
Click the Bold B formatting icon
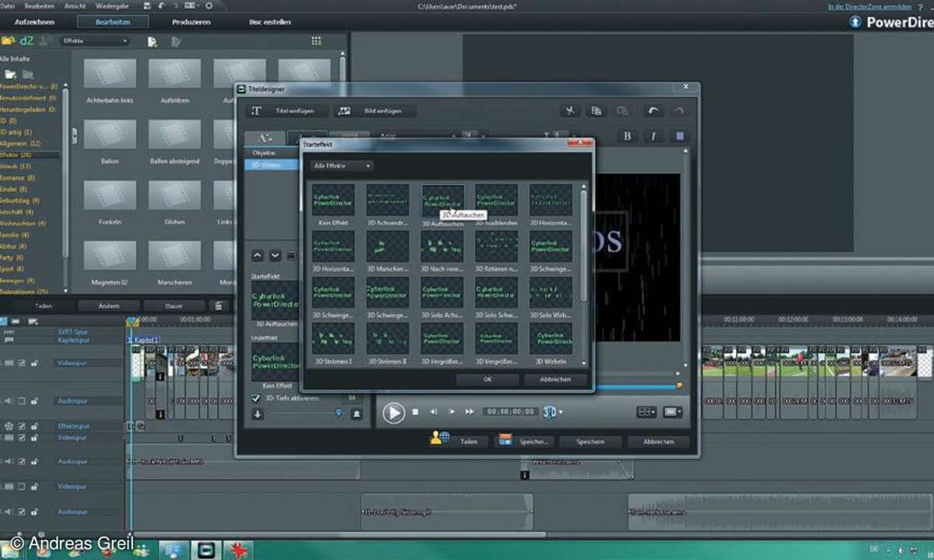coord(627,136)
